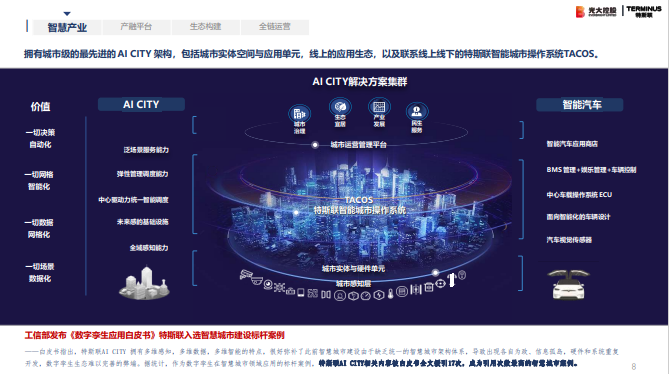Click the white city buildings model icon
This screenshot has height=374, width=669.
tap(145, 283)
